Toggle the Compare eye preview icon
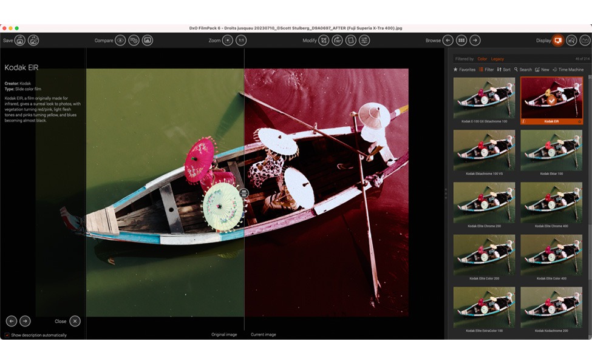This screenshot has width=592, height=364. (120, 41)
